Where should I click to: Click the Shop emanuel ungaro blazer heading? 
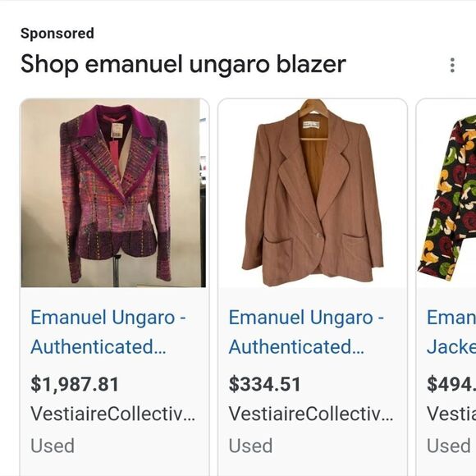point(183,64)
